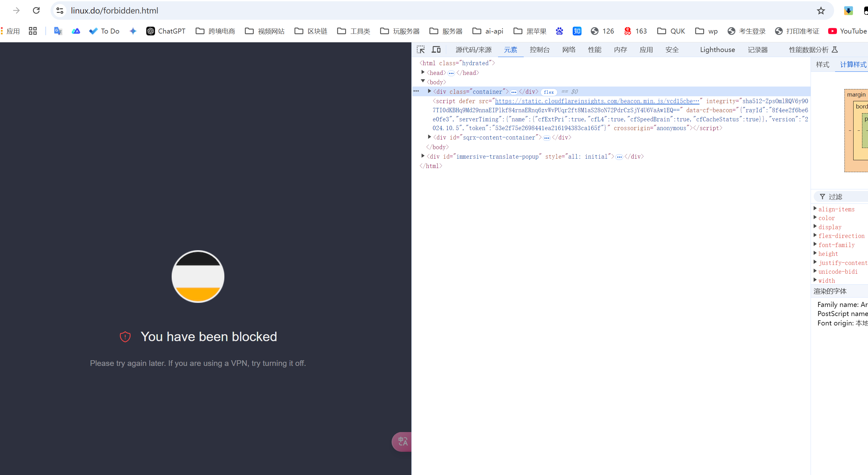
Task: Activate the DevTools element picker tool
Action: pyautogui.click(x=421, y=50)
